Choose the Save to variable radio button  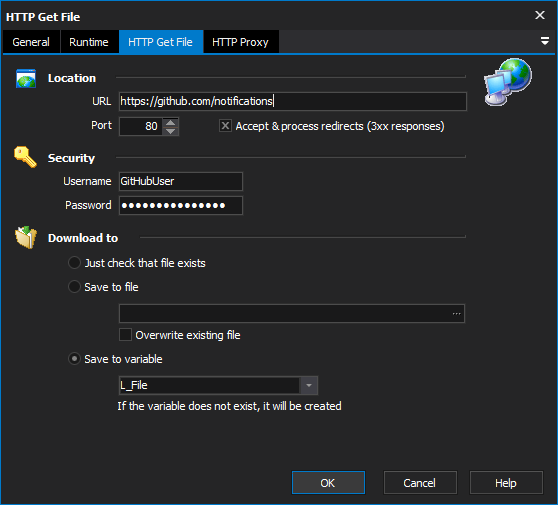(74, 359)
